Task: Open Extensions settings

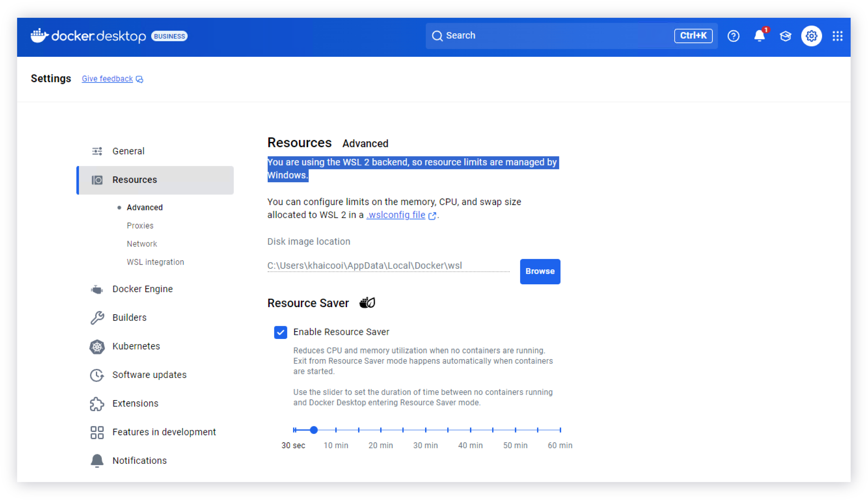Action: coord(155,404)
